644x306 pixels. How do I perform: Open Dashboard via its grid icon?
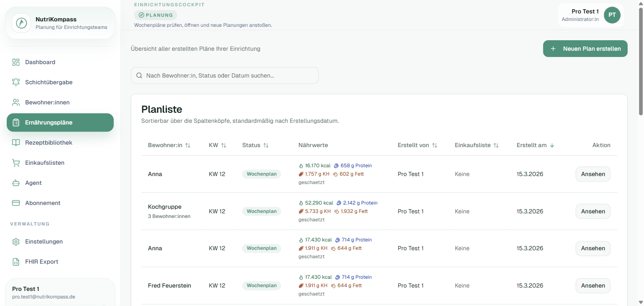click(x=16, y=62)
